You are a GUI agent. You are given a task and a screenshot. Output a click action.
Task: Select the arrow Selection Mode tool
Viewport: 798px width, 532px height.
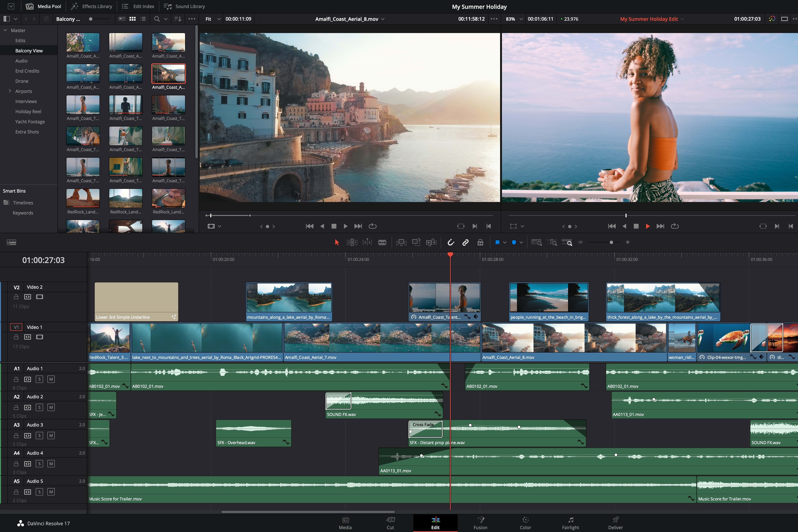(337, 242)
